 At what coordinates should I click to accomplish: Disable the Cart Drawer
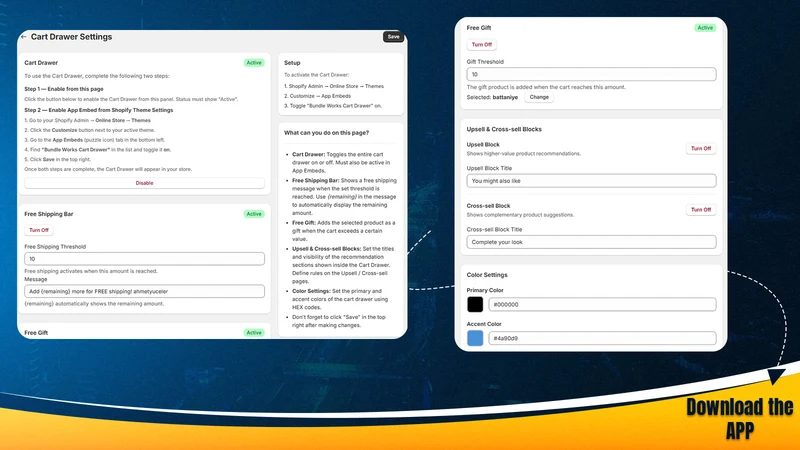tap(144, 183)
